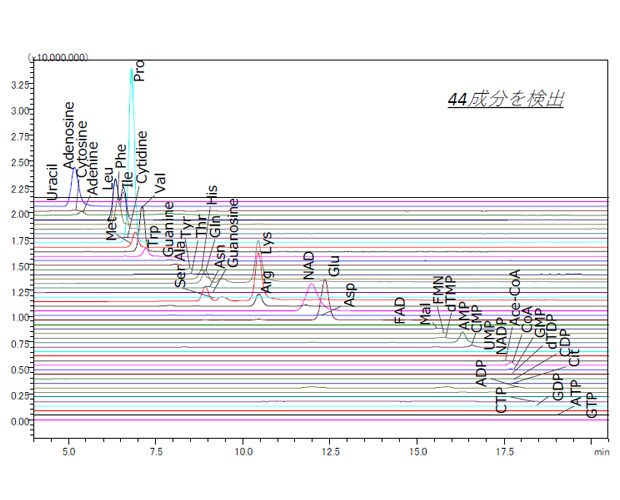Select the Asp peak label

click(349, 294)
